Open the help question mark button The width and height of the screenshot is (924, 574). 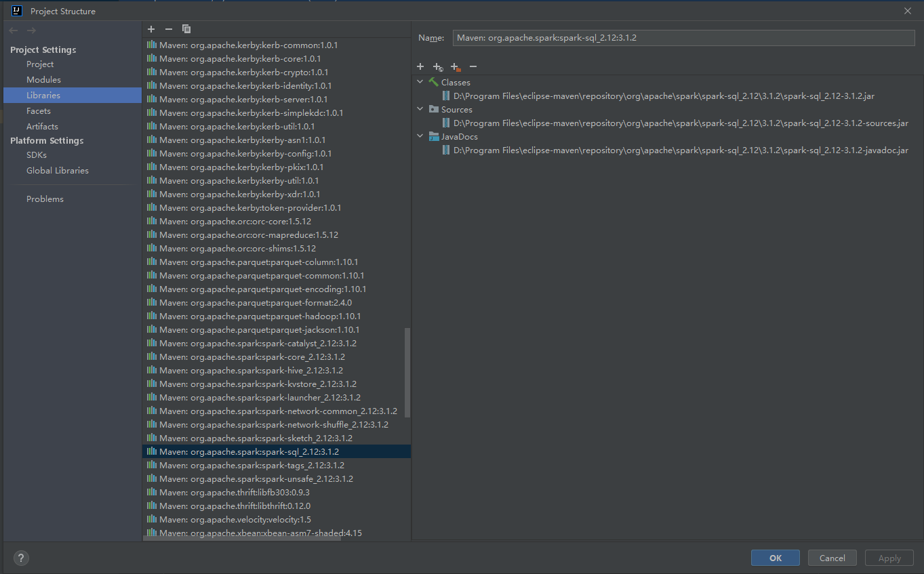click(x=21, y=558)
